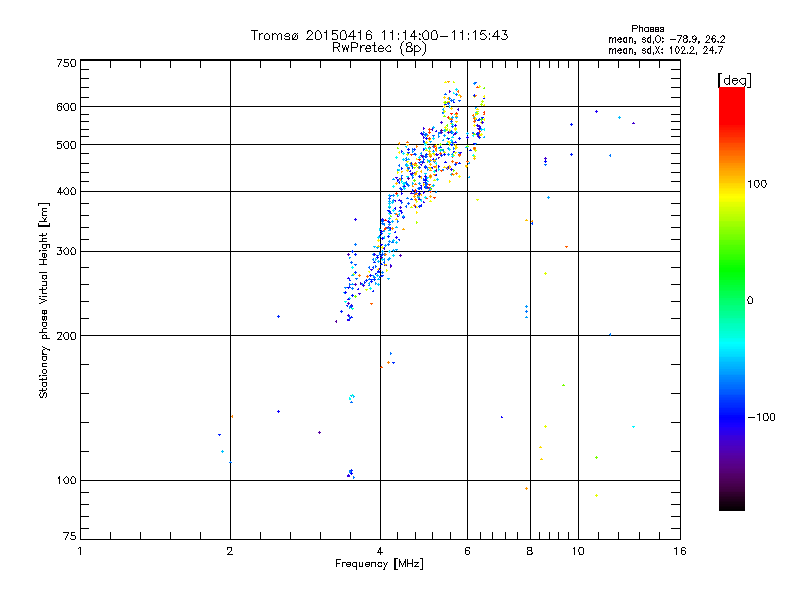
Task: Click the '100' colorbar tick label
Action: coord(757,184)
